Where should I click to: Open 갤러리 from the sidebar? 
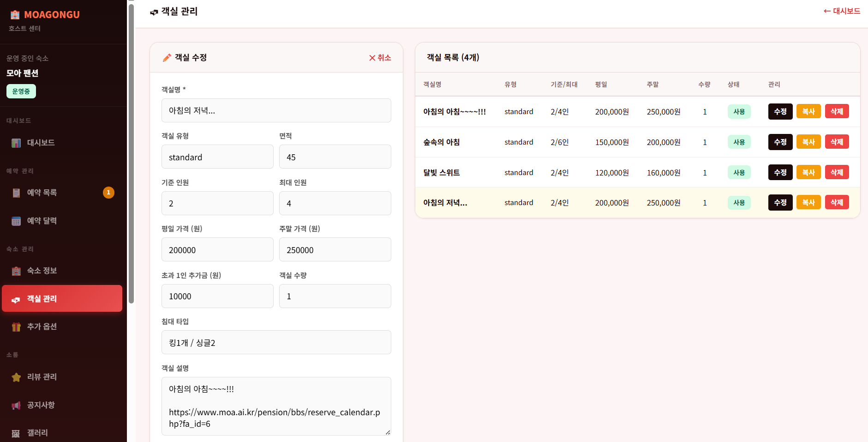pyautogui.click(x=37, y=433)
